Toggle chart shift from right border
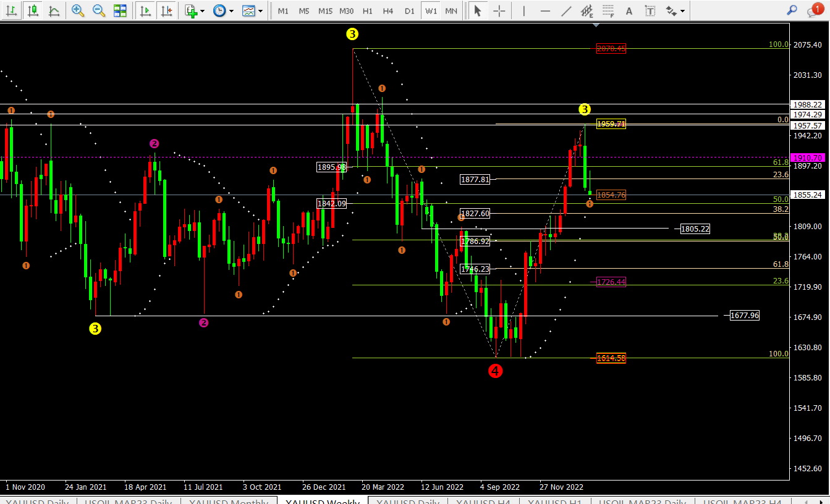The width and height of the screenshot is (830, 504). (166, 10)
